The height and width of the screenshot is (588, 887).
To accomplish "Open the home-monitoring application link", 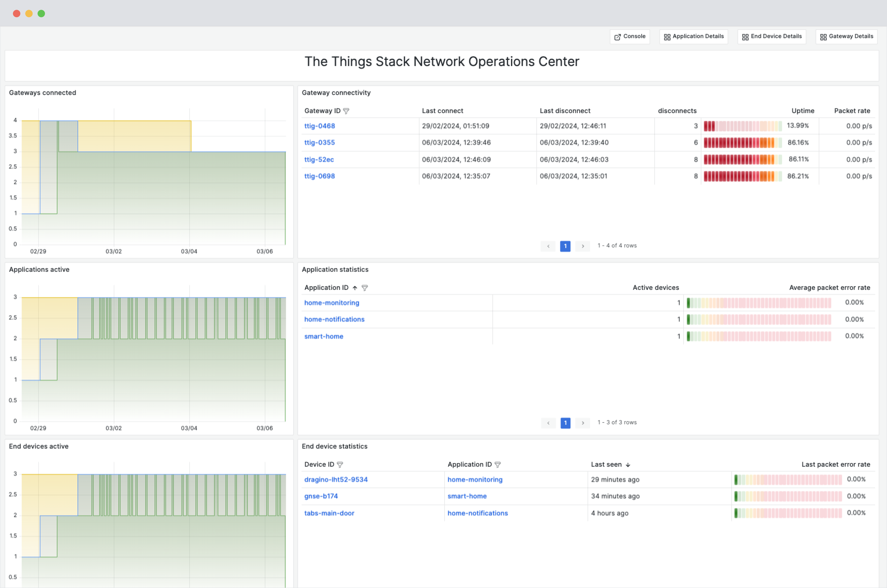I will coord(332,303).
